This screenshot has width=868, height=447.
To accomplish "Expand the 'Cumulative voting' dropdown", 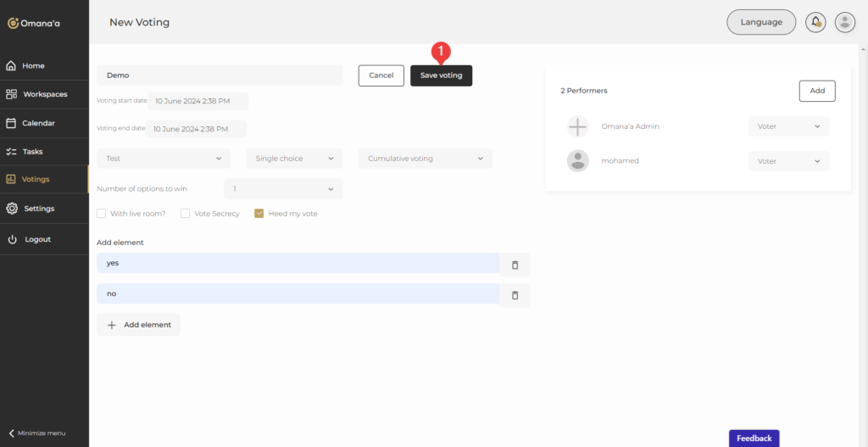I will (x=425, y=159).
